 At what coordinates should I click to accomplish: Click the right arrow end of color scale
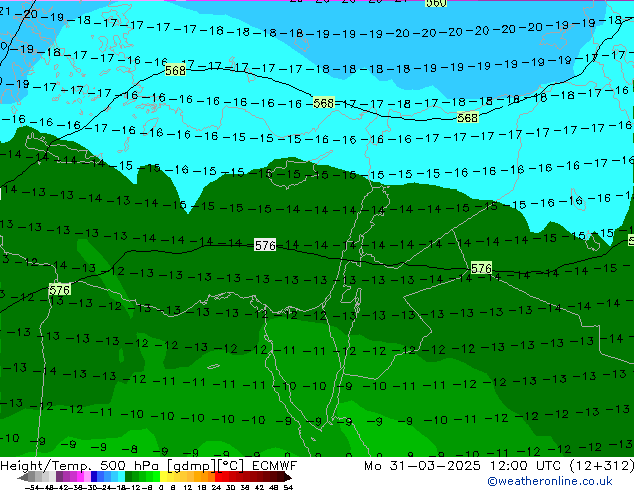288,477
